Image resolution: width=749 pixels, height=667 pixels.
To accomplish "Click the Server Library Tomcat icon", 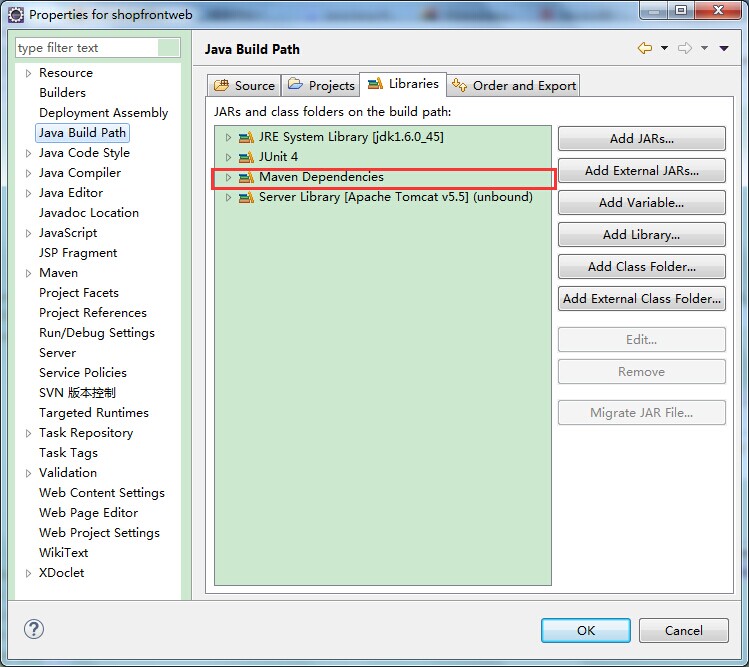I will tap(246, 197).
